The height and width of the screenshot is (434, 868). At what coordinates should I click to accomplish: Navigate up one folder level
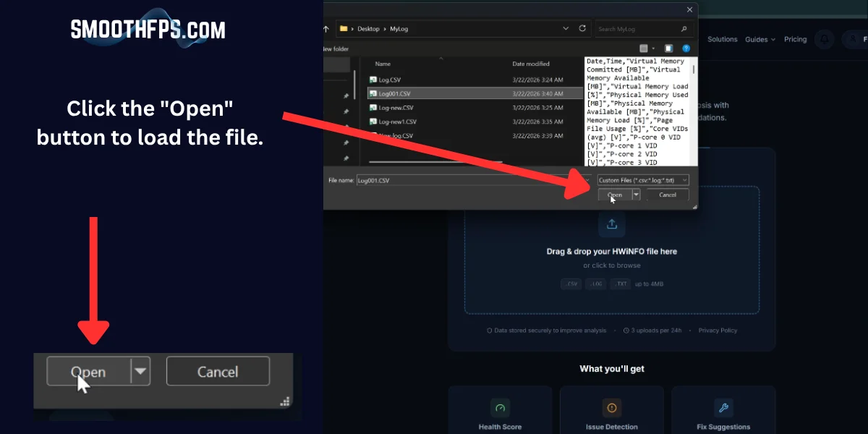tap(325, 28)
